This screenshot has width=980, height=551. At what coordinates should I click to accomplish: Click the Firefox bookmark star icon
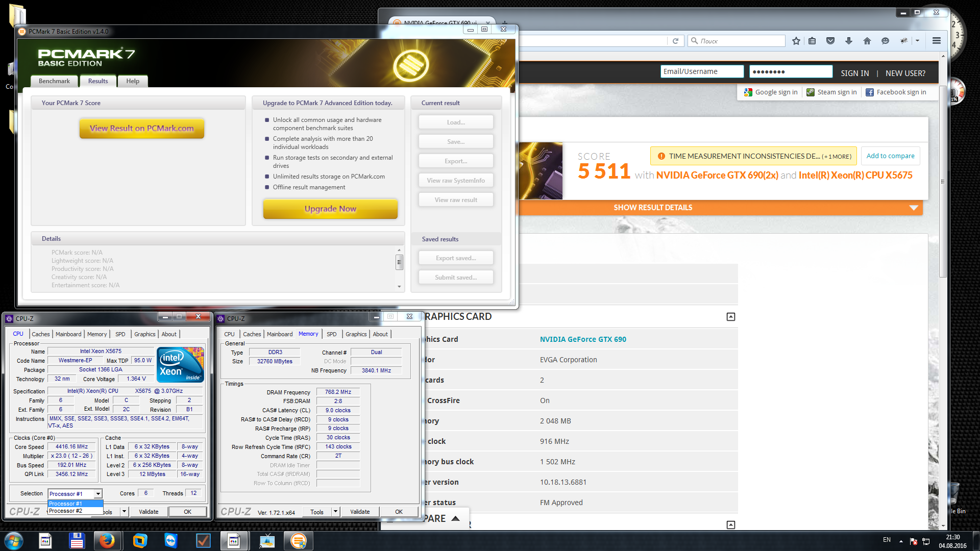pyautogui.click(x=796, y=41)
